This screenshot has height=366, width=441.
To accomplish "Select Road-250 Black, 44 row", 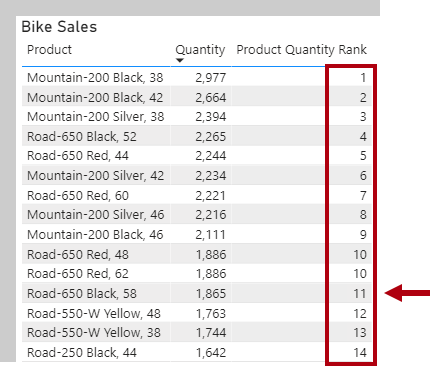I will 197,353.
